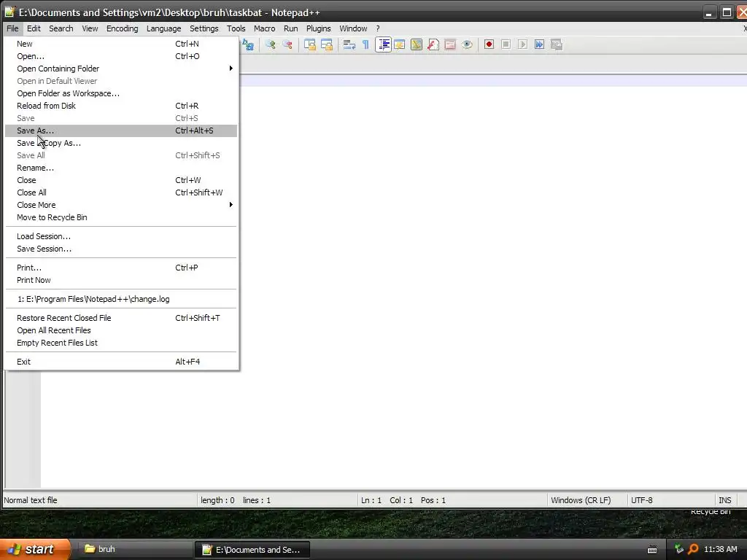Open the Window menu
The width and height of the screenshot is (747, 560).
(x=353, y=28)
